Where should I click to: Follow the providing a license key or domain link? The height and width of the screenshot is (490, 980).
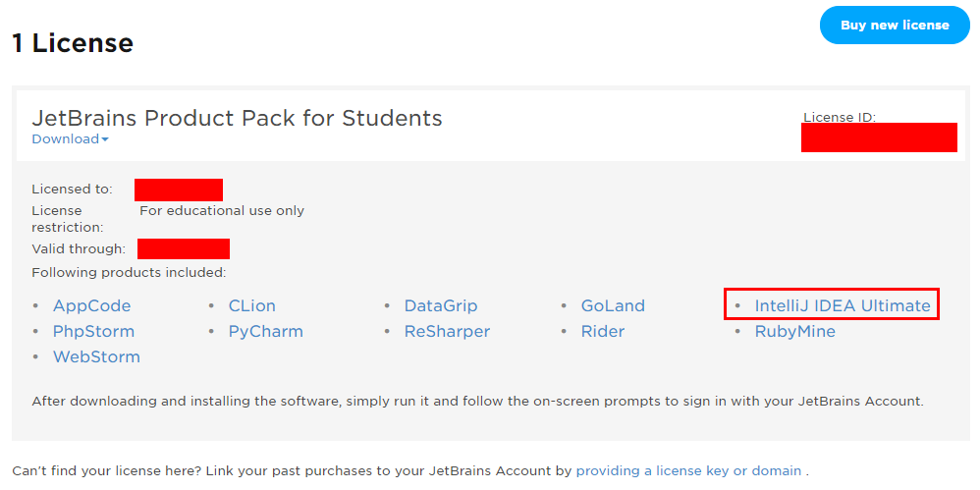click(x=688, y=470)
